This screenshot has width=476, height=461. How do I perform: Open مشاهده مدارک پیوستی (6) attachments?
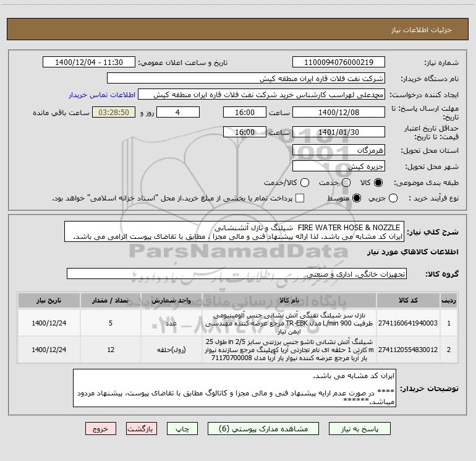(263, 428)
